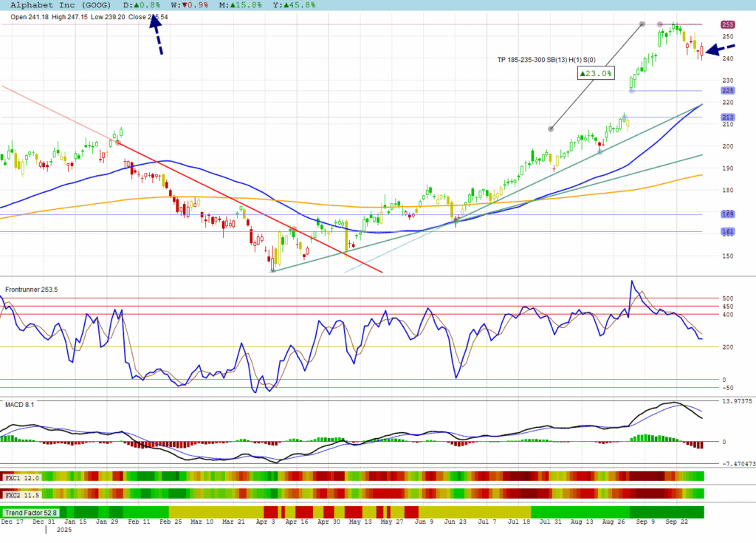Select the 213 price level tag
This screenshot has width=756, height=543.
727,117
